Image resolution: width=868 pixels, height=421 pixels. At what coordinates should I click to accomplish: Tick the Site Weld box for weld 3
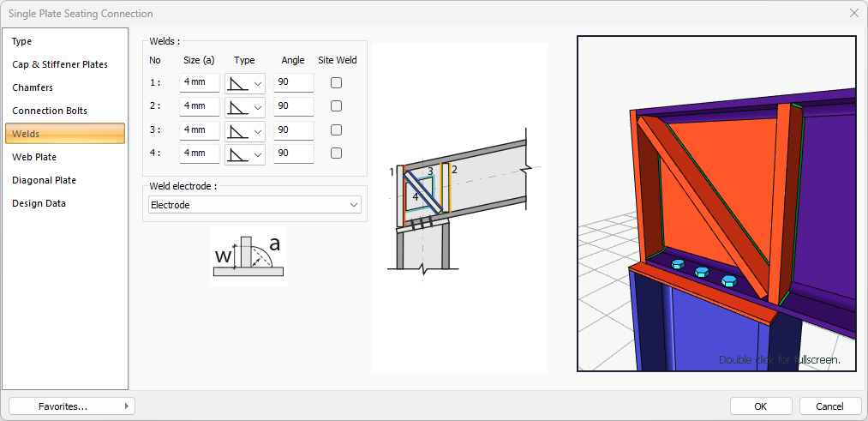click(336, 129)
